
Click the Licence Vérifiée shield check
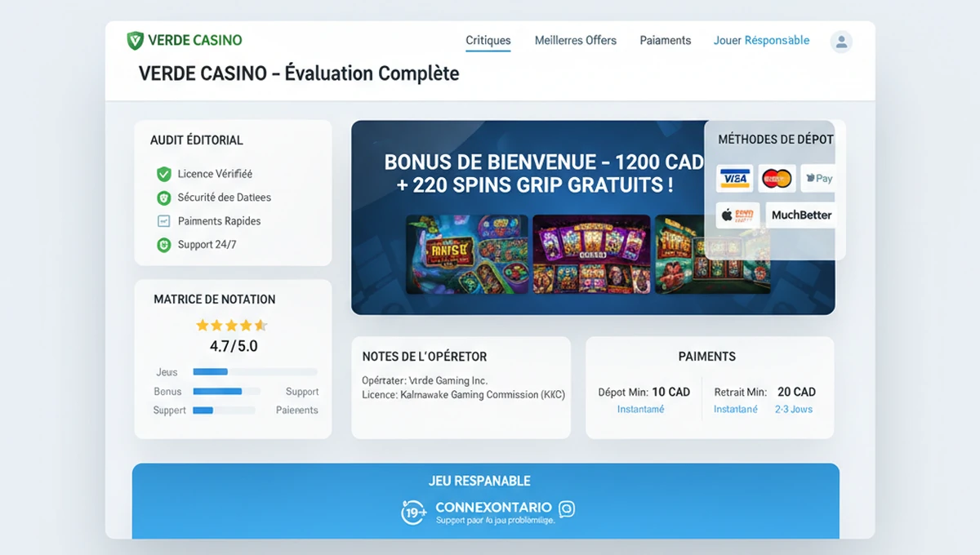tap(163, 174)
